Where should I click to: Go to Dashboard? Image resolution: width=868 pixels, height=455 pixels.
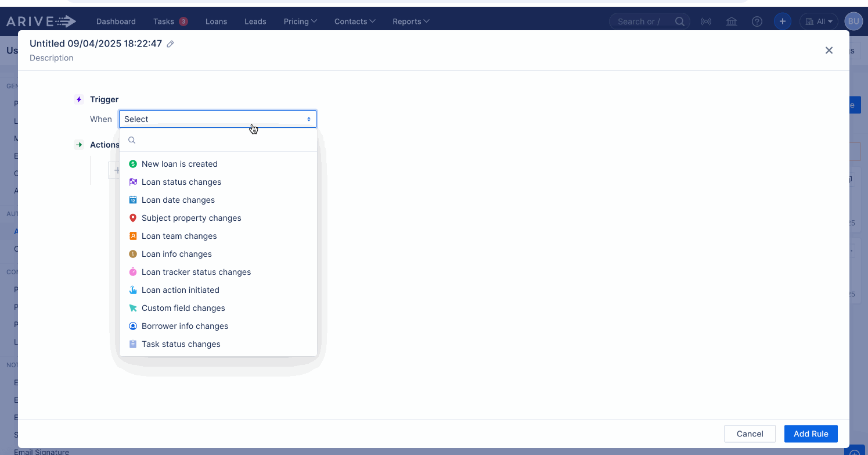(x=116, y=22)
